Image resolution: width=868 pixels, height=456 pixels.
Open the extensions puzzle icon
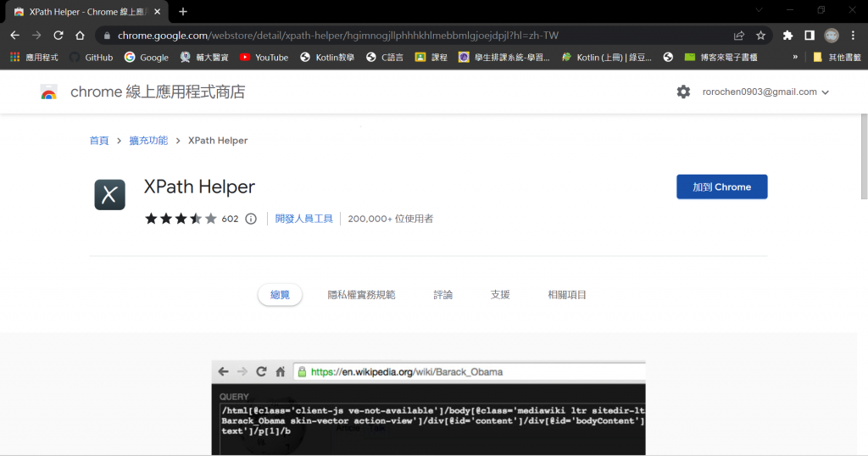point(787,36)
